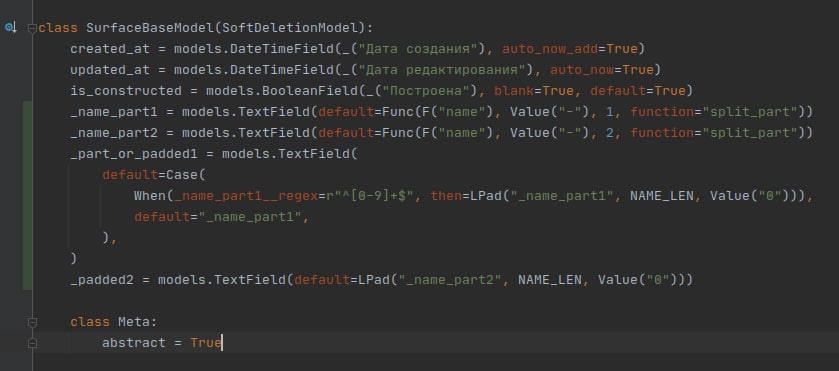Click the regex string r"^[0-9]+$"
839x371 pixels.
[x=370, y=195]
